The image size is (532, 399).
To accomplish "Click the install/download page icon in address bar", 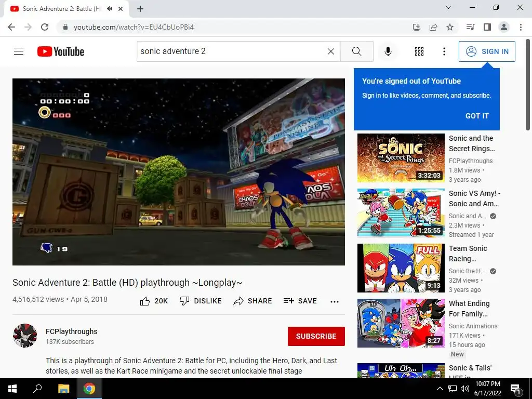I will (x=416, y=27).
